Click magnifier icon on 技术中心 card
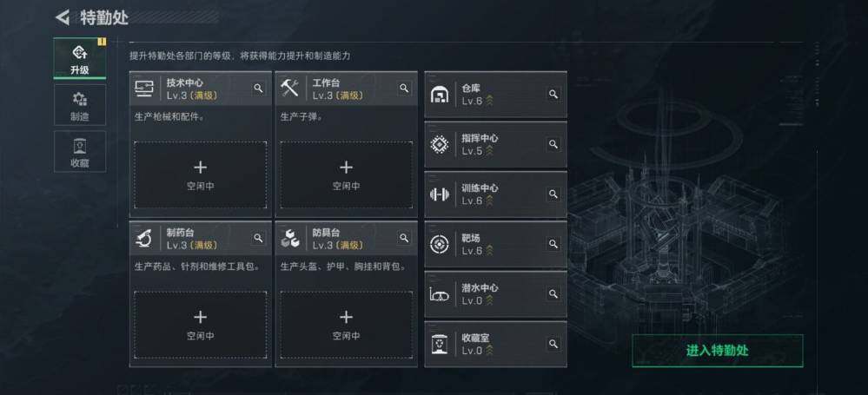Image resolution: width=868 pixels, height=395 pixels. tap(258, 88)
